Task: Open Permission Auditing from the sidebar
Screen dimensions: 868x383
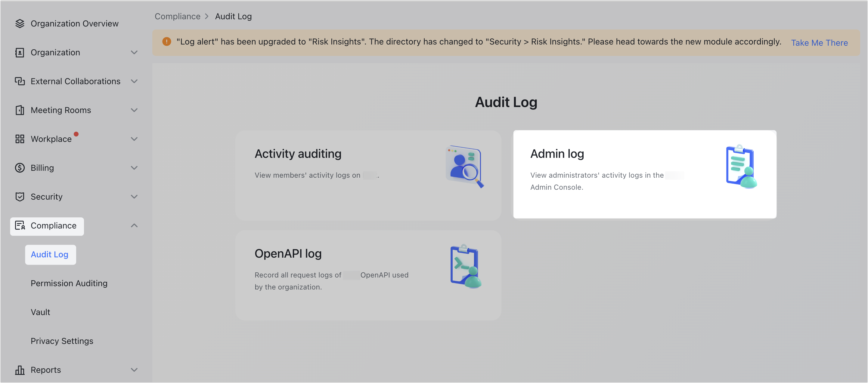Action: pos(69,283)
